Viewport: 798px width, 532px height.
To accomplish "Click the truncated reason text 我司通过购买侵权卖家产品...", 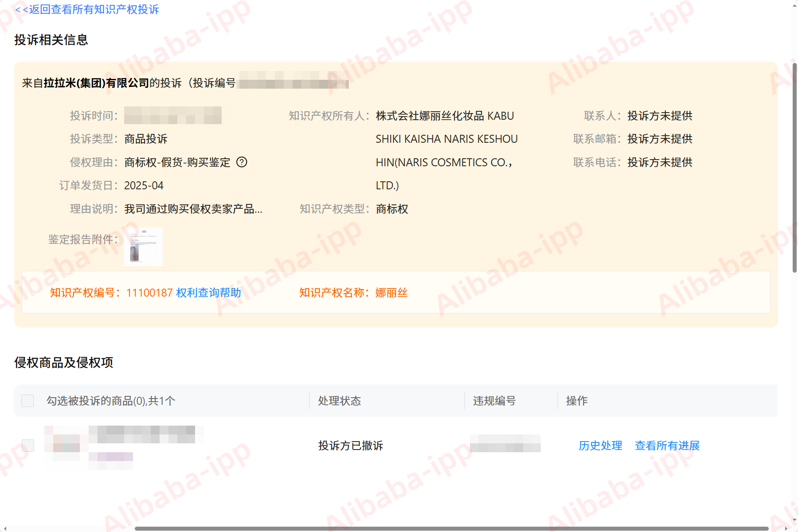I will coord(193,209).
